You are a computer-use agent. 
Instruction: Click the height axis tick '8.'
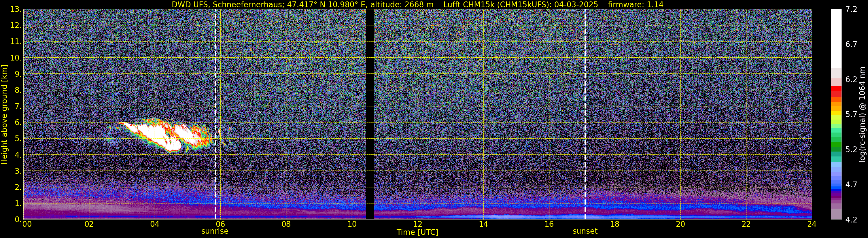click(18, 90)
